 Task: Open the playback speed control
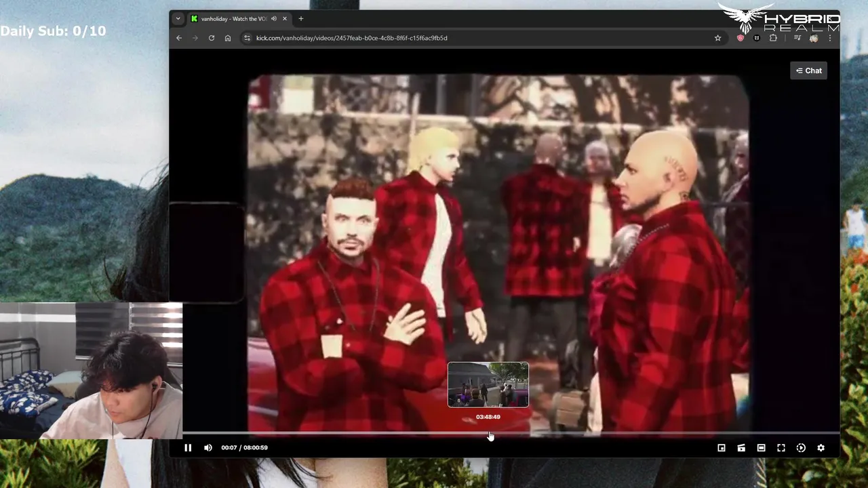pos(801,447)
